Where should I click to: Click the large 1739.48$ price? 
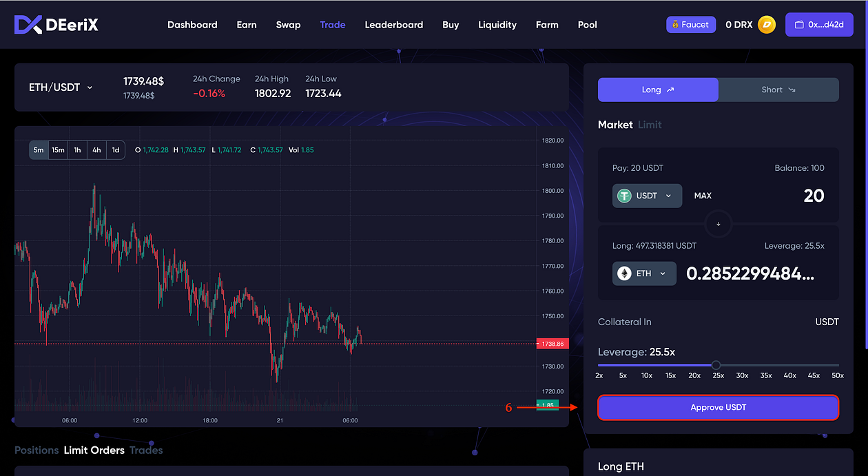[x=143, y=81]
